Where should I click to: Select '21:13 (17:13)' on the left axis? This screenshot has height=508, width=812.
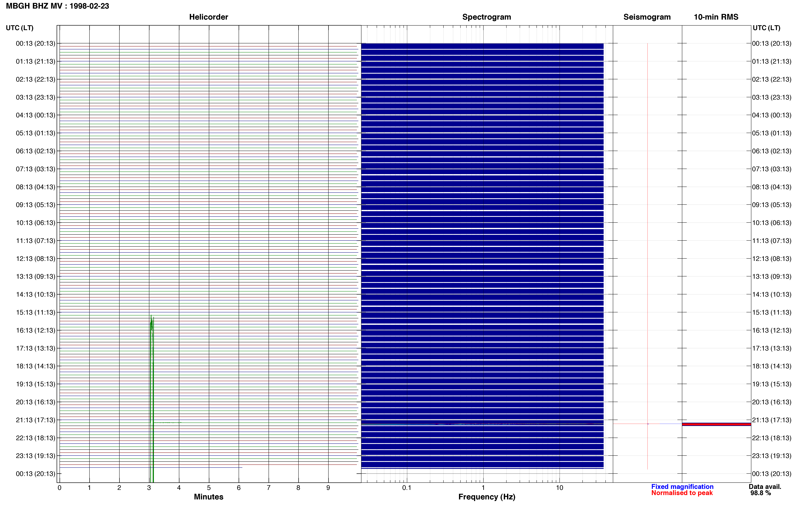36,420
